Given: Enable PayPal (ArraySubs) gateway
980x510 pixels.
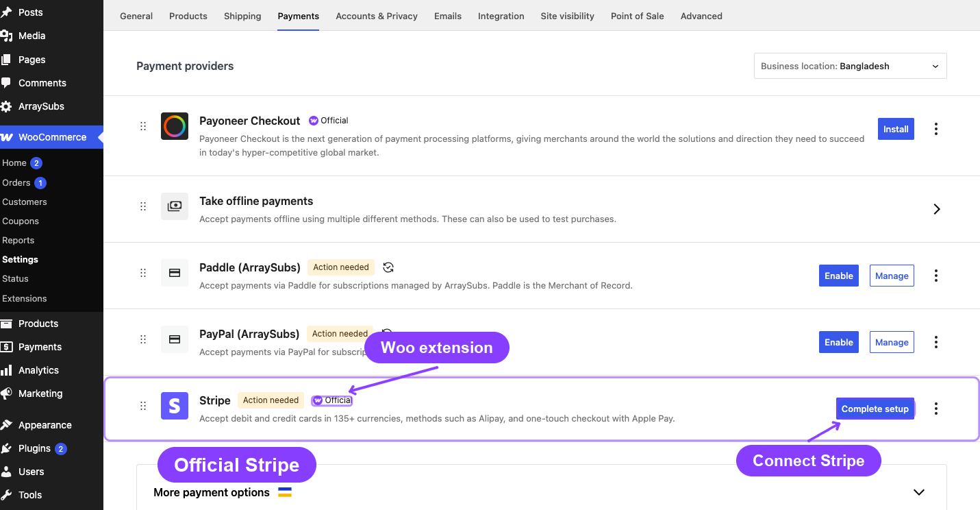Looking at the screenshot, I should point(839,342).
